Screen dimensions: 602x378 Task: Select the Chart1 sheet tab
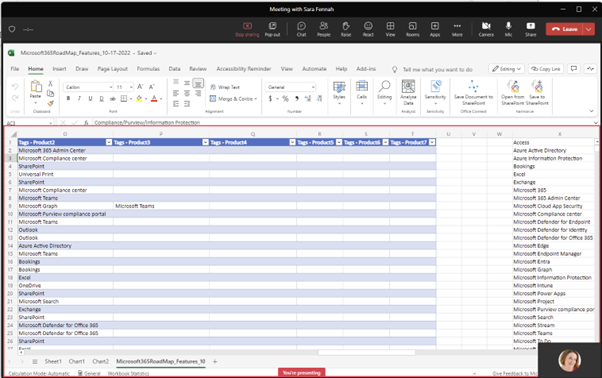click(x=77, y=361)
